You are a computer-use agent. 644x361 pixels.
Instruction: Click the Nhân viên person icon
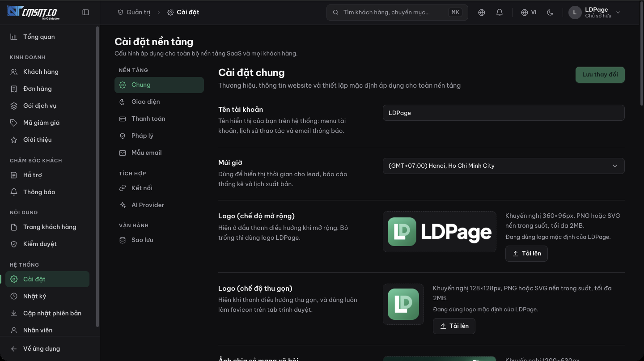pos(14,331)
